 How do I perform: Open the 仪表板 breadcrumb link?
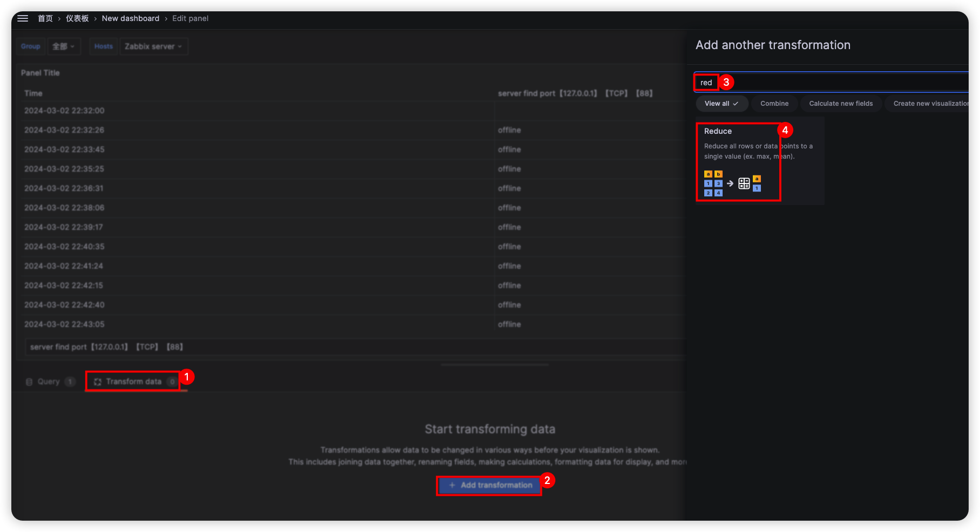77,18
